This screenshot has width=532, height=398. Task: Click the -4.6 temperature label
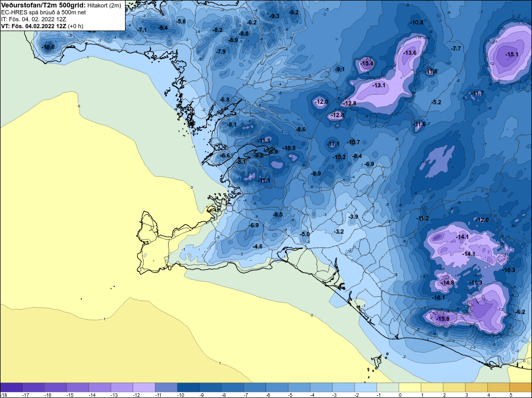[x=257, y=246]
